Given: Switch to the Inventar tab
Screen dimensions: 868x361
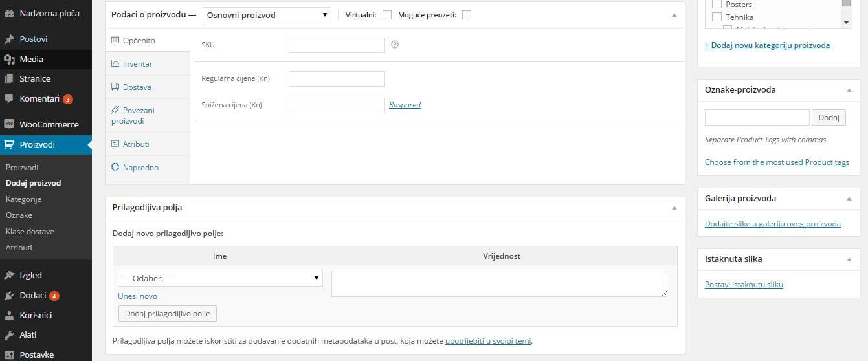Looking at the screenshot, I should (x=137, y=64).
